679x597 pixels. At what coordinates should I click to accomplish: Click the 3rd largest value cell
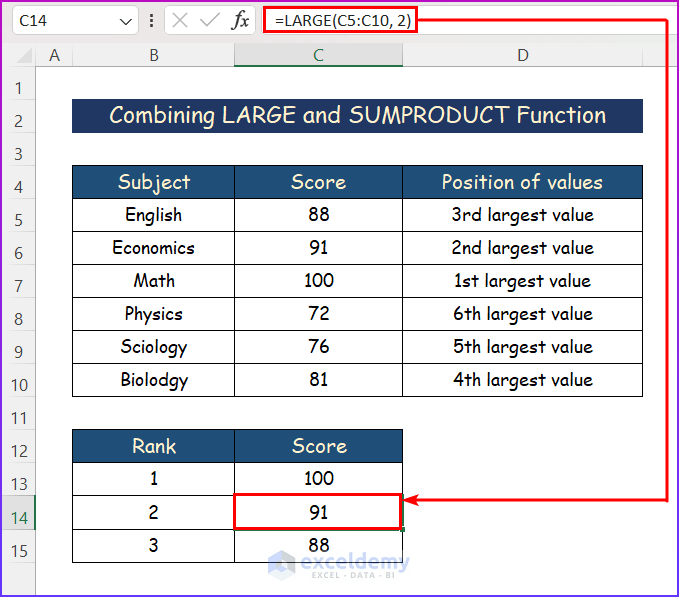click(523, 215)
